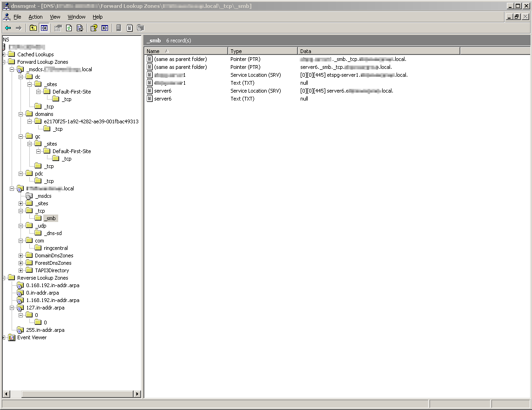
Task: Collapse the 127.in-addr.arpa zone
Action: pos(12,308)
